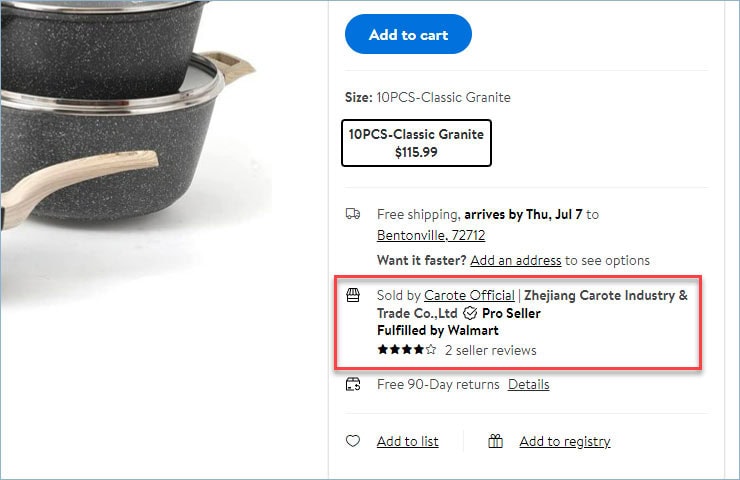Screen dimensions: 740x480
Task: Click the Add an address link
Action: click(515, 261)
